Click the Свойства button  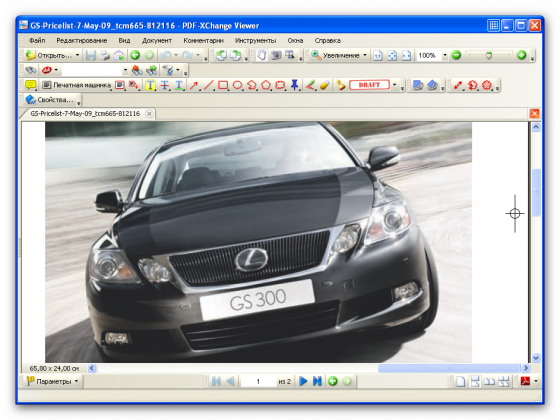tap(50, 100)
